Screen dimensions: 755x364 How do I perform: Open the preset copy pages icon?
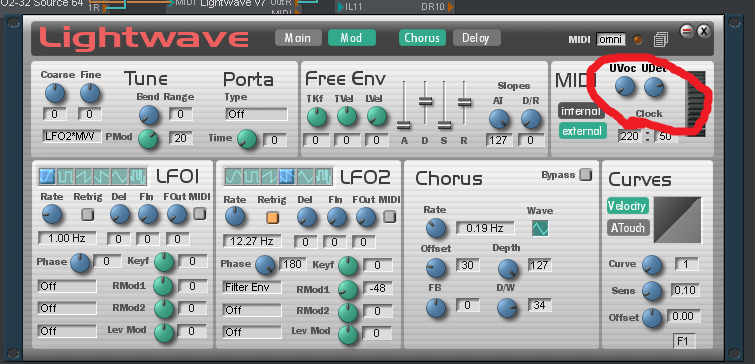click(x=661, y=40)
